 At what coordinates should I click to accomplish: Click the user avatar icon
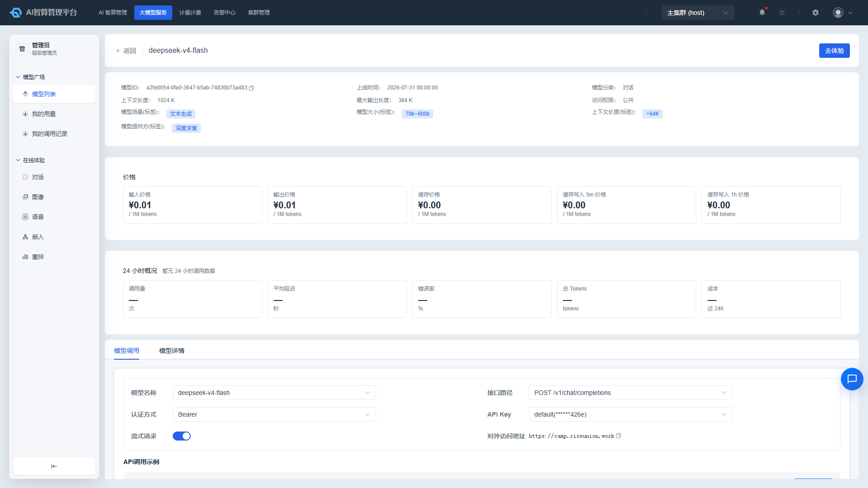[x=838, y=13]
